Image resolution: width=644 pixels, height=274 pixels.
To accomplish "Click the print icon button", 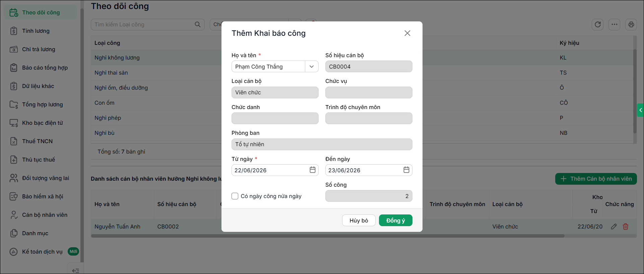I will [x=631, y=24].
